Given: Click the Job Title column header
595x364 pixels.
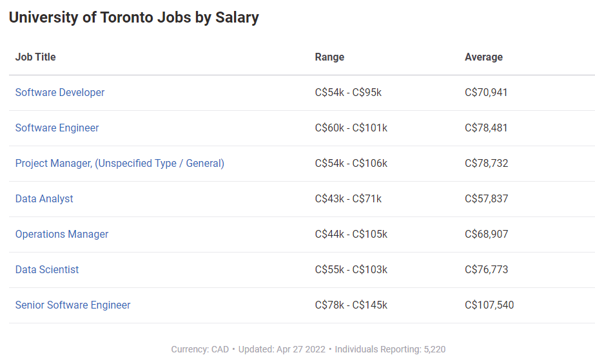Looking at the screenshot, I should [x=35, y=57].
